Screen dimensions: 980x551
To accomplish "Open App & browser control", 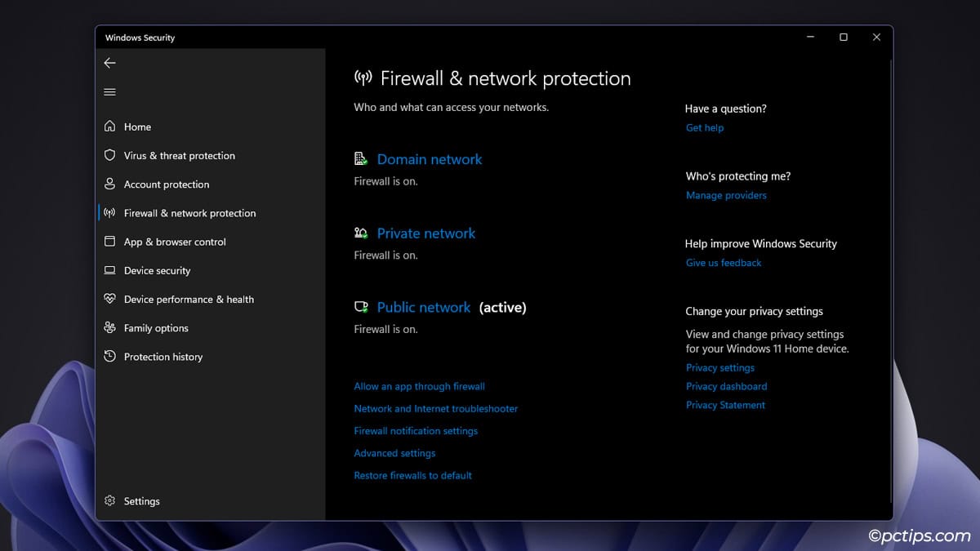I will (x=175, y=242).
